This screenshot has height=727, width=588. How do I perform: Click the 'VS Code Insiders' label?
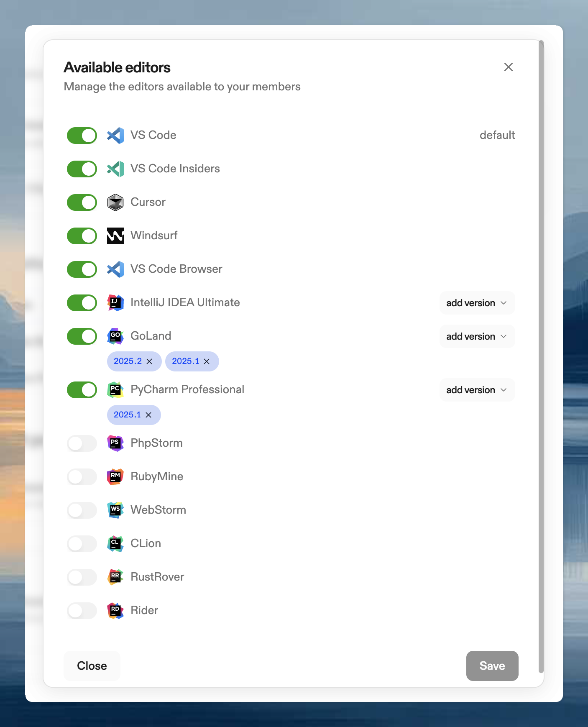click(175, 169)
